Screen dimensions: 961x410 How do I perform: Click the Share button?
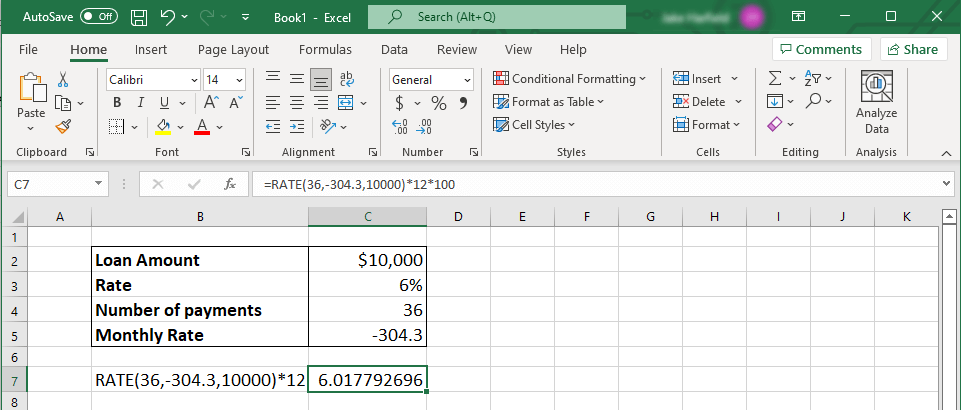(x=913, y=49)
